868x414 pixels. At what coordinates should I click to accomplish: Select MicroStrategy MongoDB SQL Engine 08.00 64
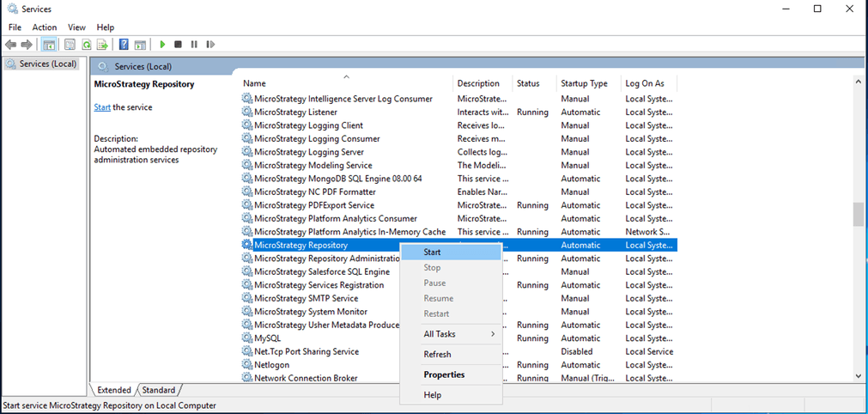tap(459, 178)
